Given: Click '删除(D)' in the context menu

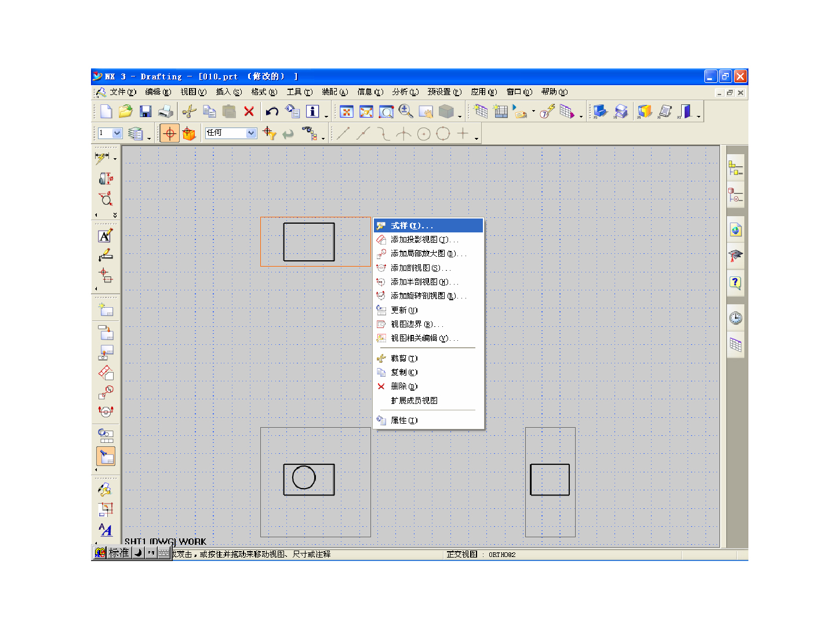Looking at the screenshot, I should 428,386.
